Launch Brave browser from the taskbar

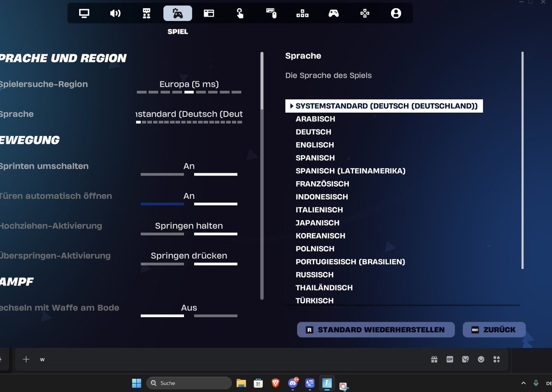275,383
